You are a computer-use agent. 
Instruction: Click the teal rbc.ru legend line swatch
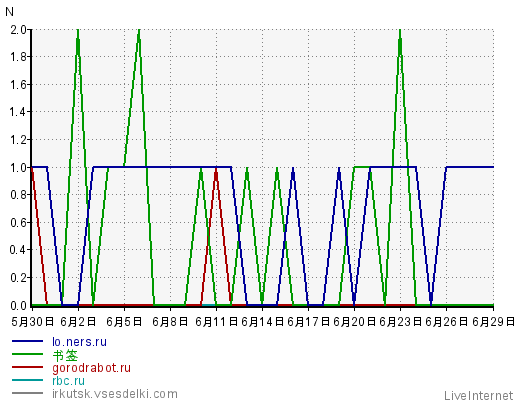point(27,380)
